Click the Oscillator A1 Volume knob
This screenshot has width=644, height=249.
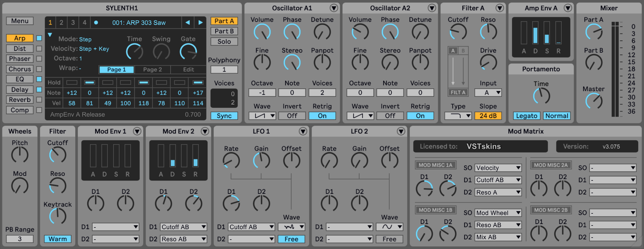coord(262,32)
